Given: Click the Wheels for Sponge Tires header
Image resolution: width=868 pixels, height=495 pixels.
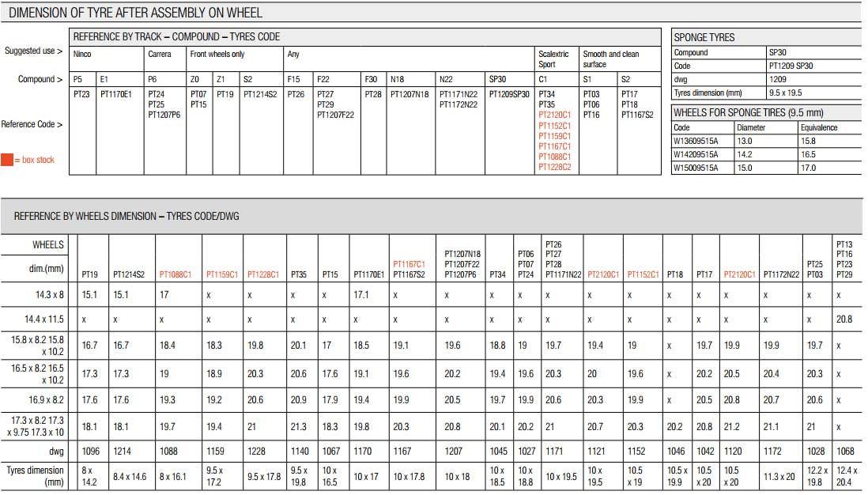Looking at the screenshot, I should (x=748, y=112).
